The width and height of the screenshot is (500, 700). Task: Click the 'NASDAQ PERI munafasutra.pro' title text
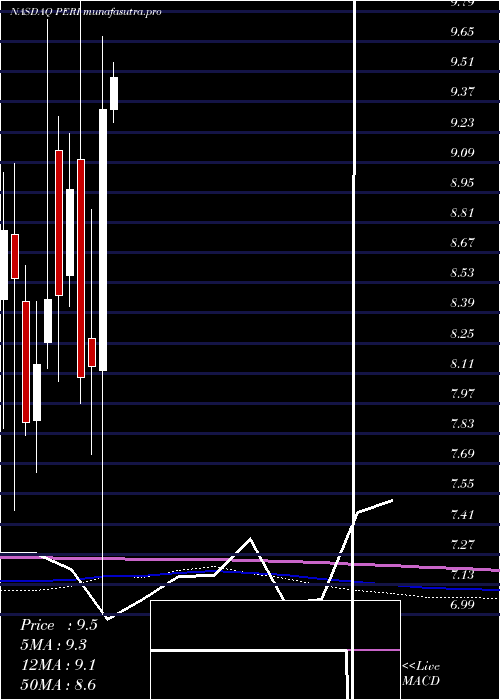coord(86,12)
